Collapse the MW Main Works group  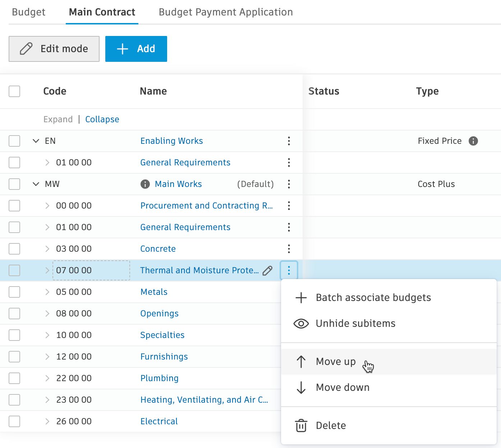36,184
